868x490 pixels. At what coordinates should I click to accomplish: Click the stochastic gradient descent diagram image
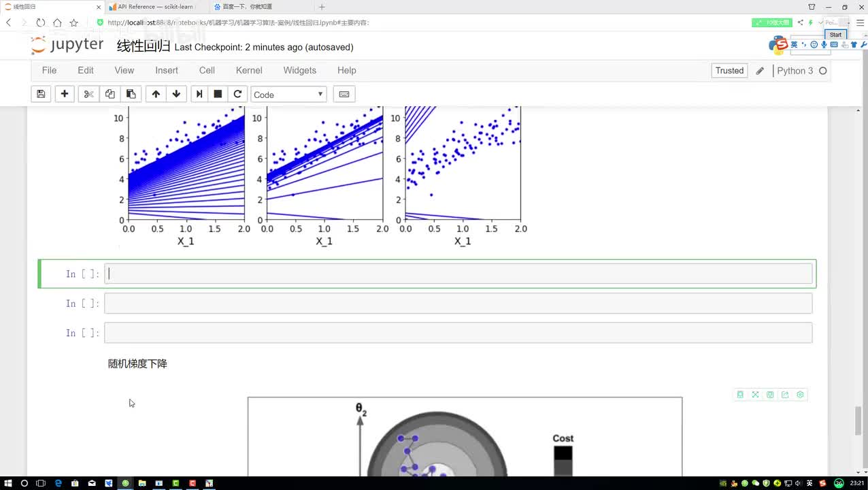click(x=465, y=437)
